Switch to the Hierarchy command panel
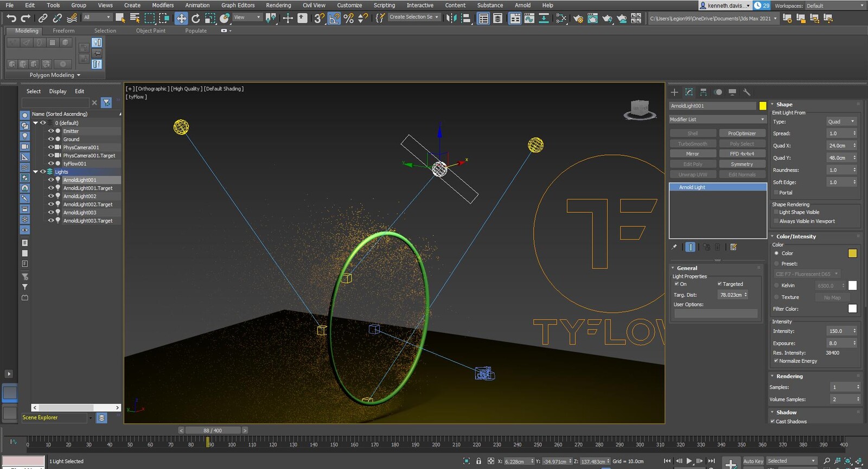The height and width of the screenshot is (469, 868). [703, 92]
